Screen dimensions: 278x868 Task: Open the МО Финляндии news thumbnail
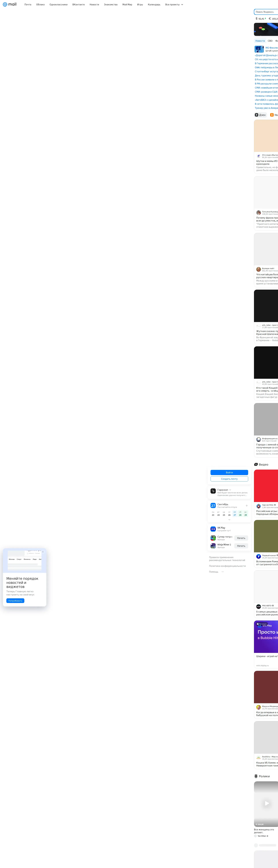coord(259,49)
